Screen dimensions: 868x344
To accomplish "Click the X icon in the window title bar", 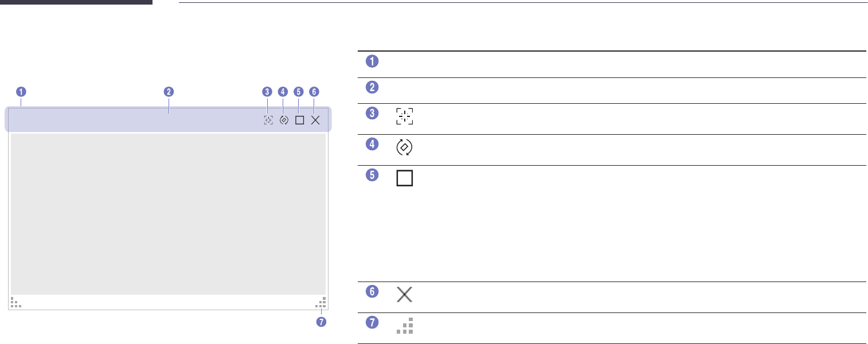I will (x=315, y=120).
